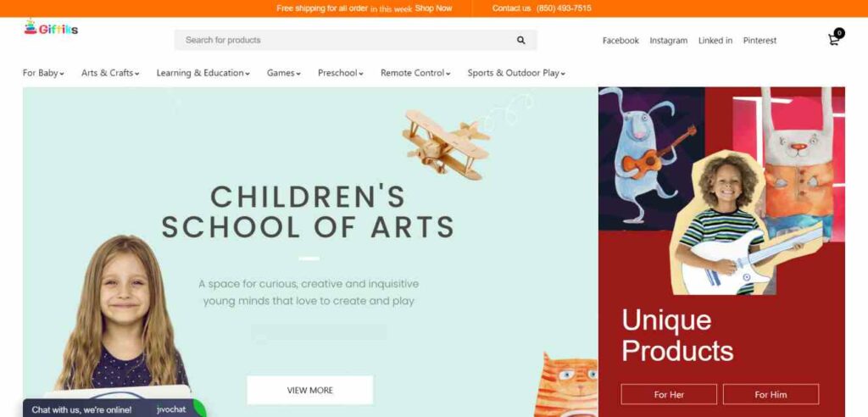Open the Preschool menu
Screen dimensions: 868x417
pyautogui.click(x=341, y=73)
